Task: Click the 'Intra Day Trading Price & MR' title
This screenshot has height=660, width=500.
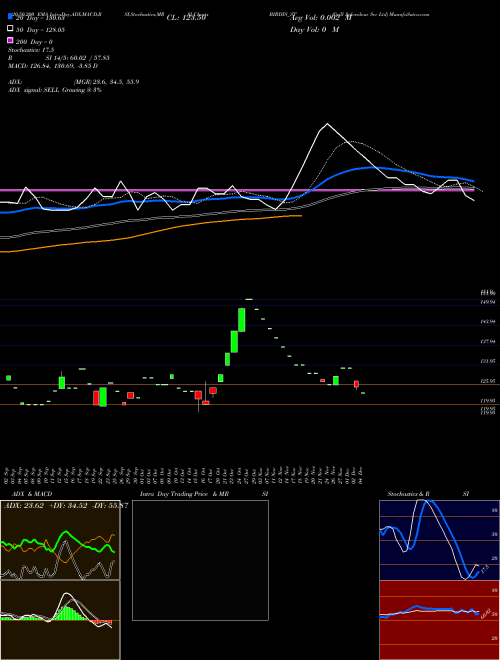Action: [184, 494]
